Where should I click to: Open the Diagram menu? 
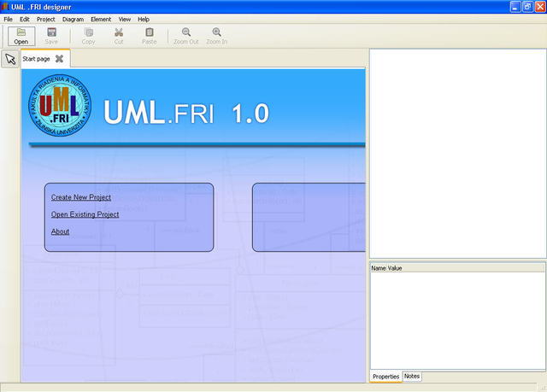pyautogui.click(x=73, y=19)
